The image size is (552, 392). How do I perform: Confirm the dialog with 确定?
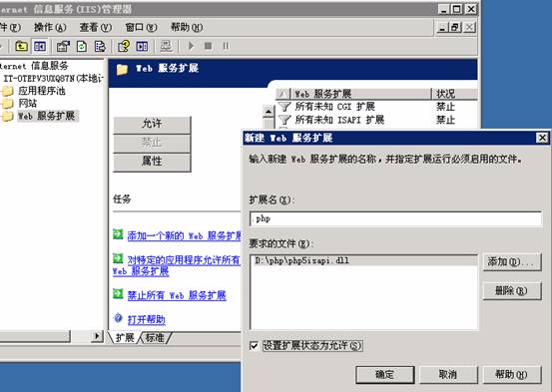pyautogui.click(x=384, y=374)
